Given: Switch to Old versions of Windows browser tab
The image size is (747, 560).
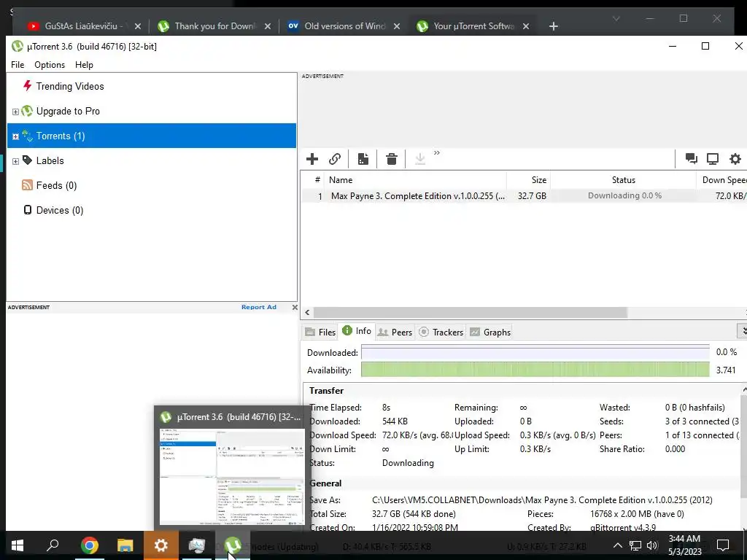Looking at the screenshot, I should click(x=344, y=26).
